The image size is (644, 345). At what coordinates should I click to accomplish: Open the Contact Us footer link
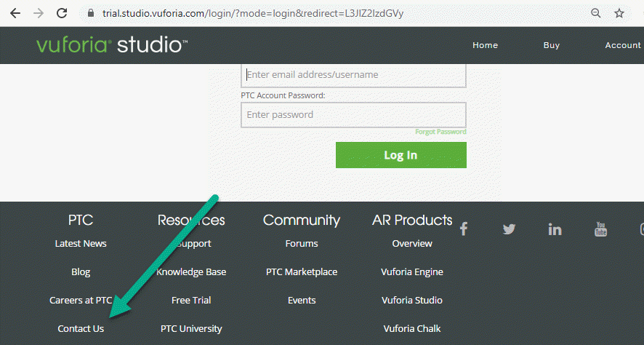[81, 328]
